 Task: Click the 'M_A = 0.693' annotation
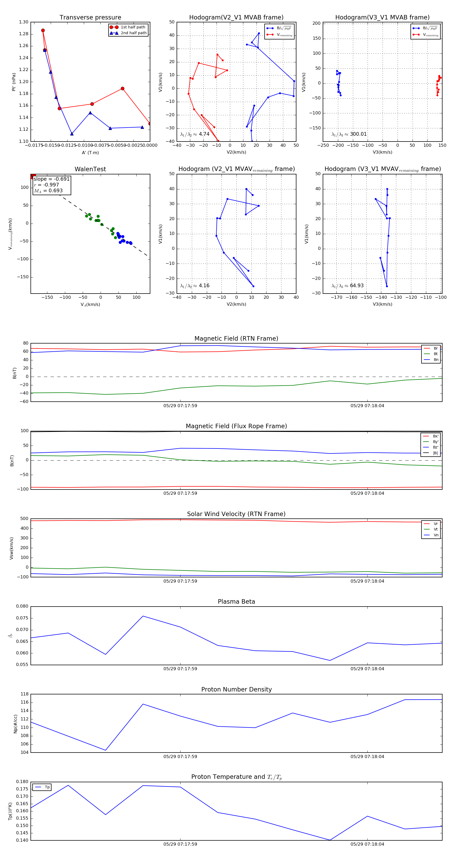point(48,191)
